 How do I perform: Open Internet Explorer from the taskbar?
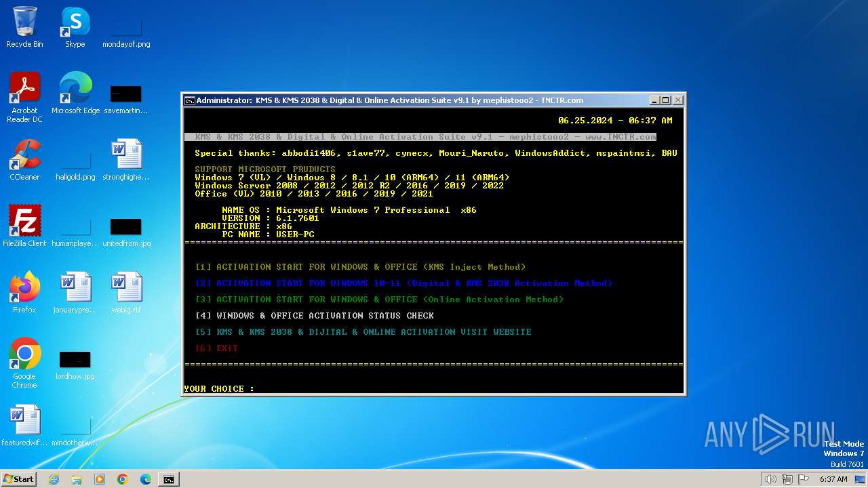pos(54,479)
